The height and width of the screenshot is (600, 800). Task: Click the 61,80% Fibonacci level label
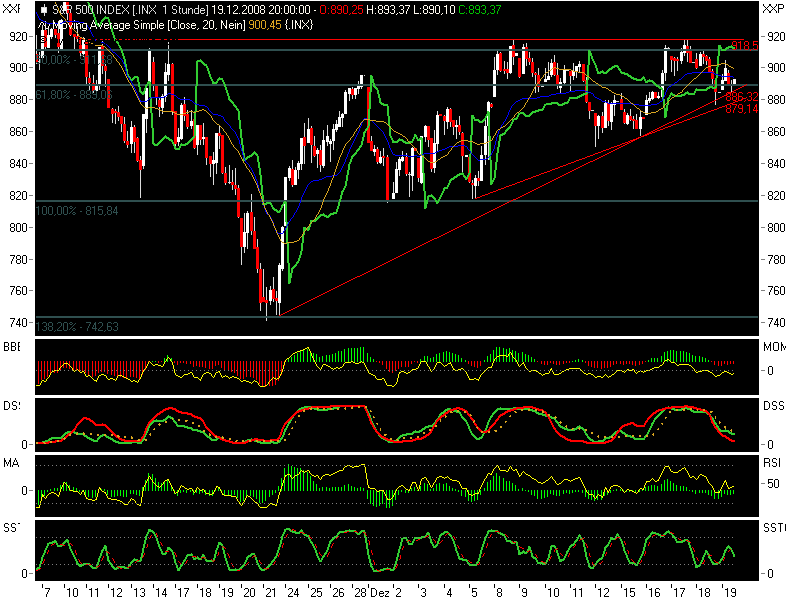coord(67,94)
